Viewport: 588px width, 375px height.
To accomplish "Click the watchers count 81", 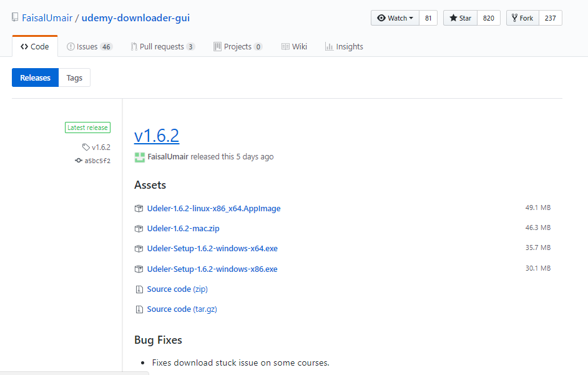I will (x=428, y=18).
